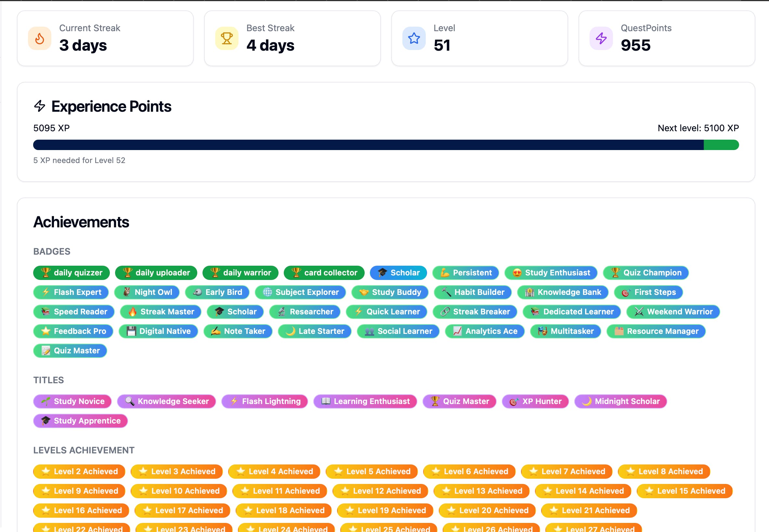Screen dimensions: 769x532
Task: Click the magnifier icon on Knowledge Seeker
Action: point(129,401)
